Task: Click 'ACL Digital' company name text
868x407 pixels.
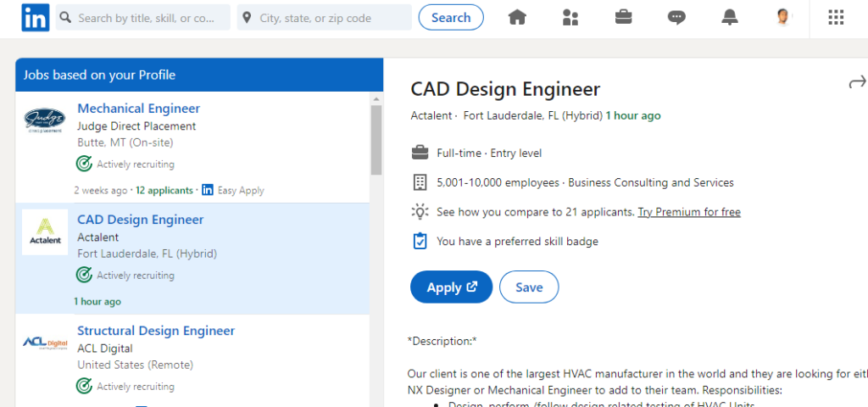Action: 105,348
